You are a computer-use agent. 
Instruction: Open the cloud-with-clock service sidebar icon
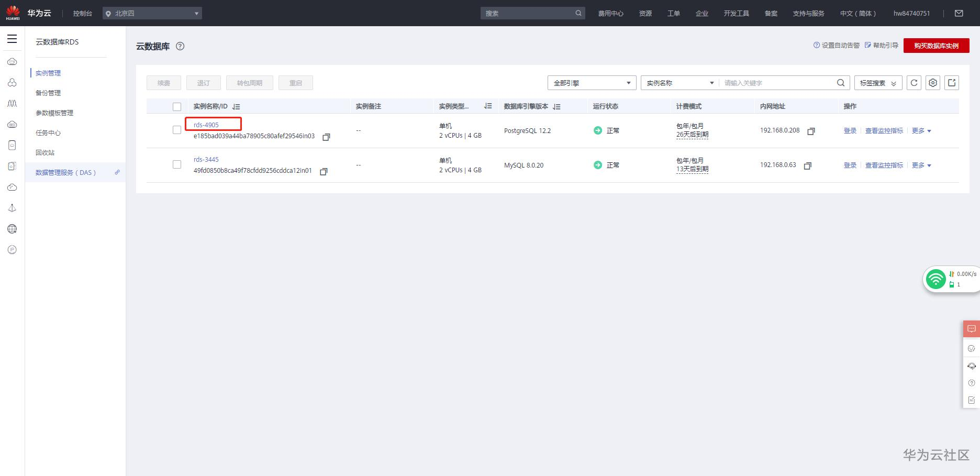(x=12, y=187)
